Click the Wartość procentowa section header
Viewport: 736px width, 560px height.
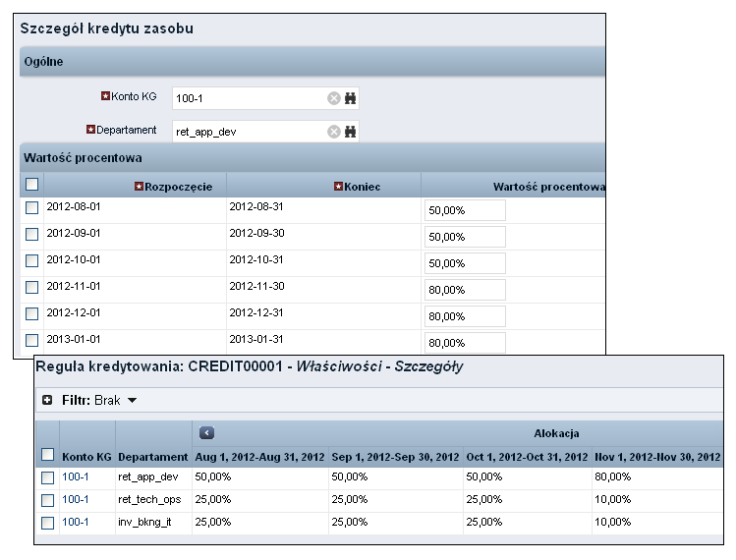pyautogui.click(x=312, y=158)
